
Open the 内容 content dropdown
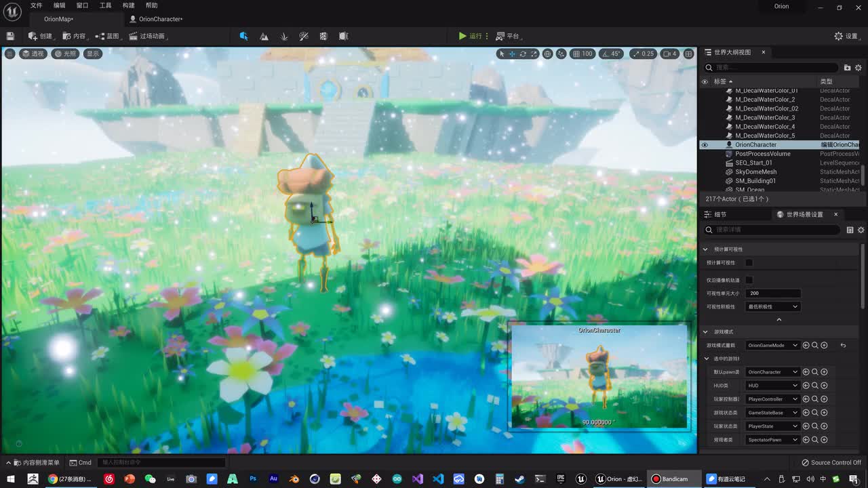click(75, 36)
